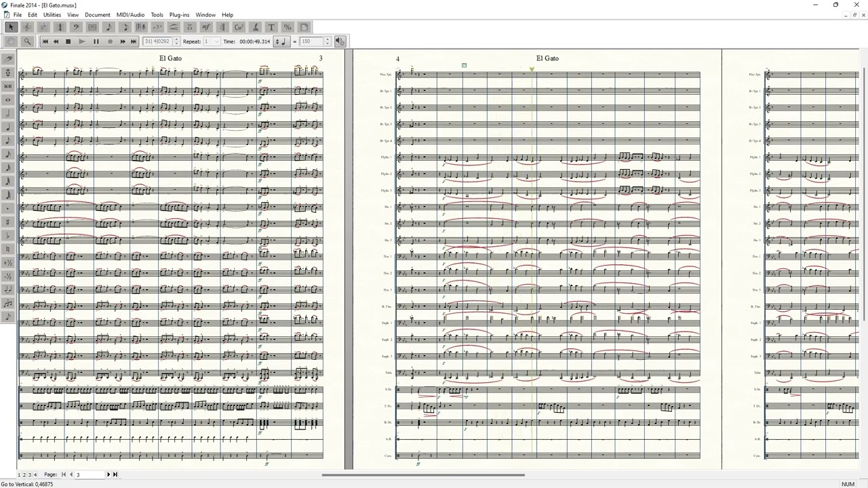
Task: Open the Utilities menu
Action: click(52, 15)
